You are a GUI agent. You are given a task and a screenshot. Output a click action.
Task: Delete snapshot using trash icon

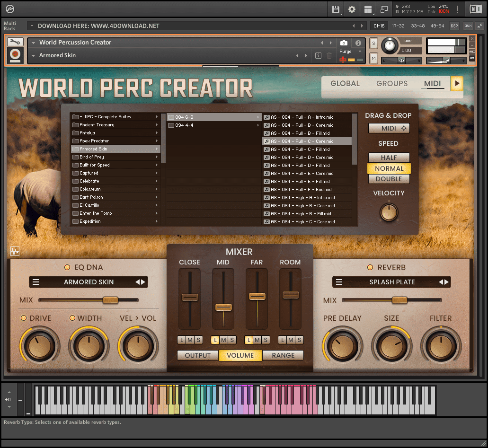(x=329, y=56)
